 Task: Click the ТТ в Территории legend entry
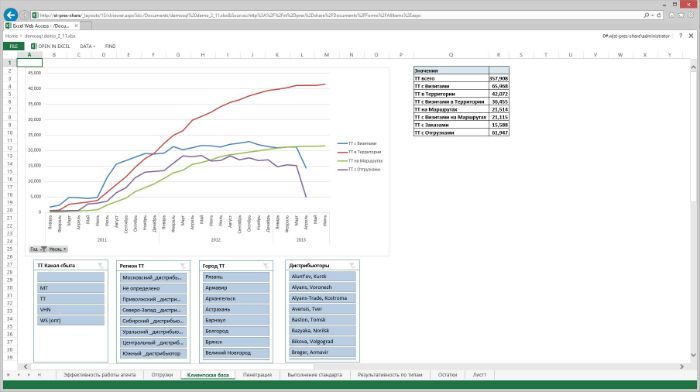pos(359,152)
